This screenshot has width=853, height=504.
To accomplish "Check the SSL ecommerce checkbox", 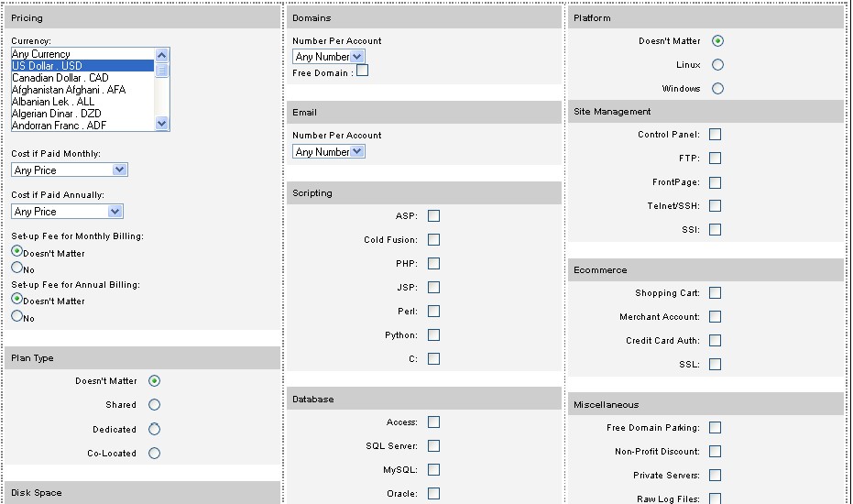I will (715, 365).
